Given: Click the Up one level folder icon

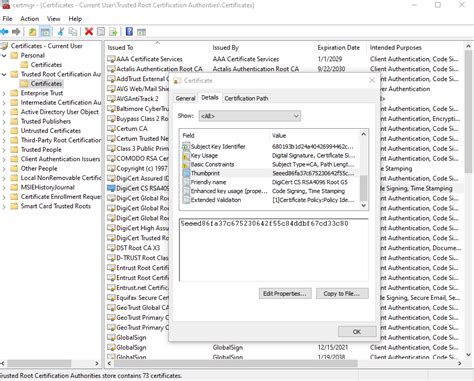Looking at the screenshot, I should (x=32, y=32).
